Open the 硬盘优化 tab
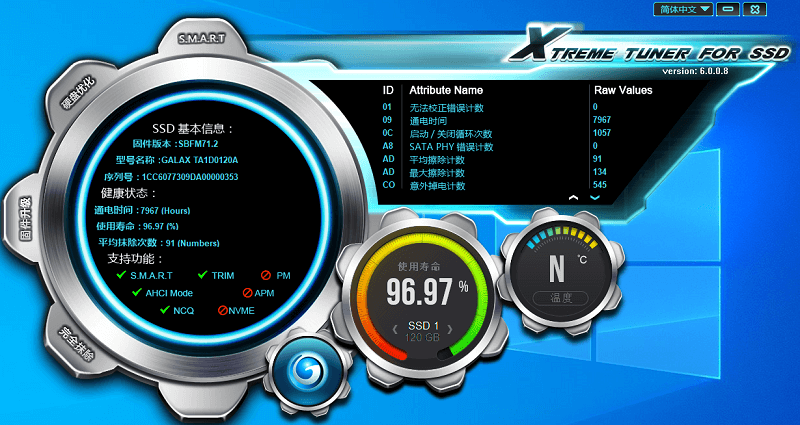The height and width of the screenshot is (425, 800). 78,92
